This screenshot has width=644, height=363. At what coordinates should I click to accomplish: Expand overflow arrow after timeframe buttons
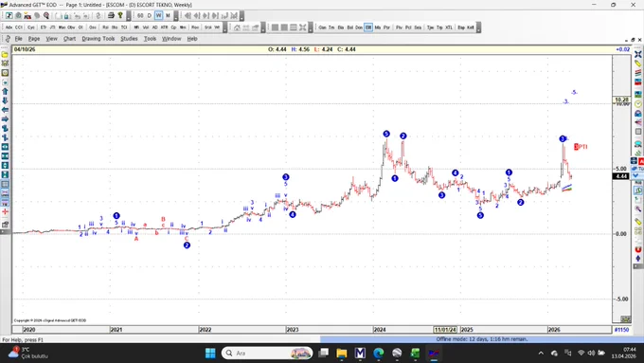pos(176,16)
